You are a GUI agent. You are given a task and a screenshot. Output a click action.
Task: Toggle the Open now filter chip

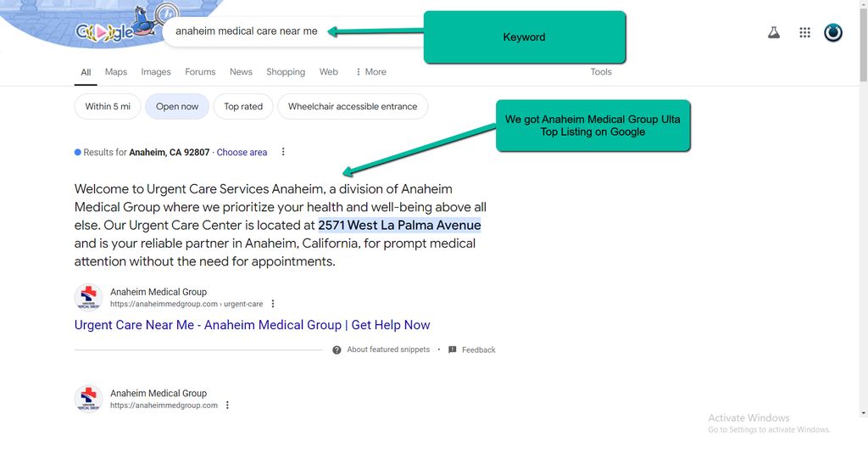point(177,106)
